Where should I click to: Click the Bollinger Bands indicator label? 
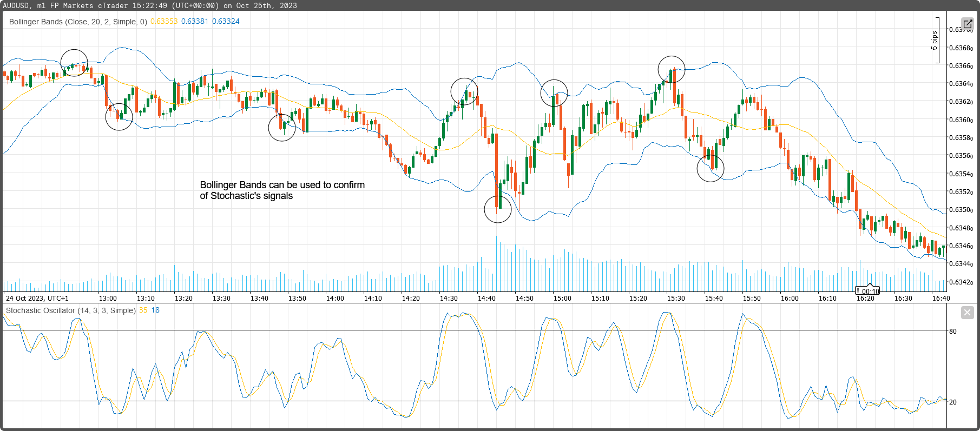point(78,22)
